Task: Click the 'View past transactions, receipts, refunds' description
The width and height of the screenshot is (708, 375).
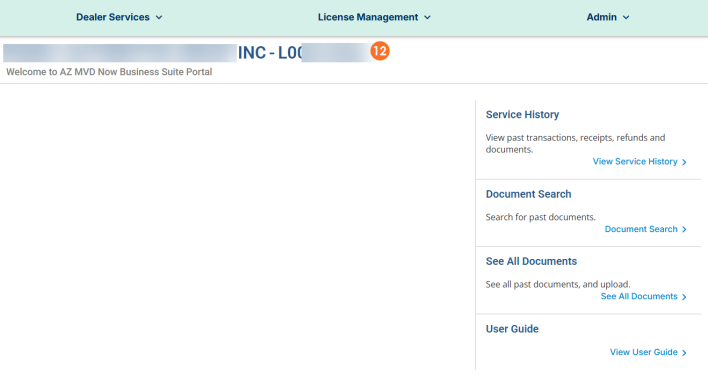Action: (x=575, y=144)
